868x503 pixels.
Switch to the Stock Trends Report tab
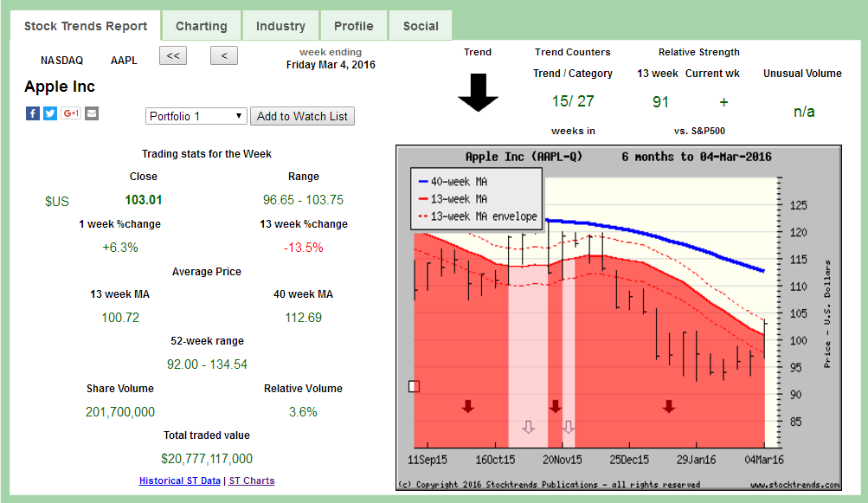(86, 26)
